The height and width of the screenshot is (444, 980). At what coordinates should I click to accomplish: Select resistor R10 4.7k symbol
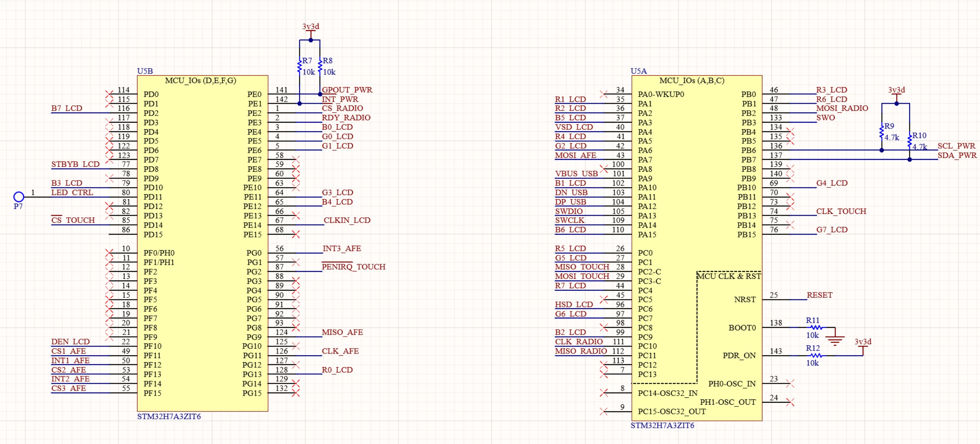(x=909, y=141)
